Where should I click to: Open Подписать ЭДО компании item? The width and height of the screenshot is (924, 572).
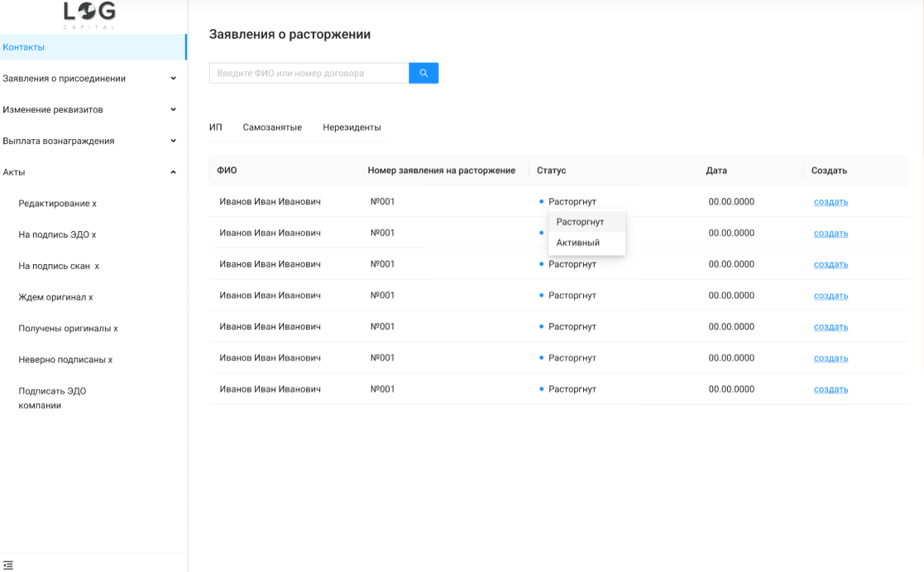click(52, 398)
